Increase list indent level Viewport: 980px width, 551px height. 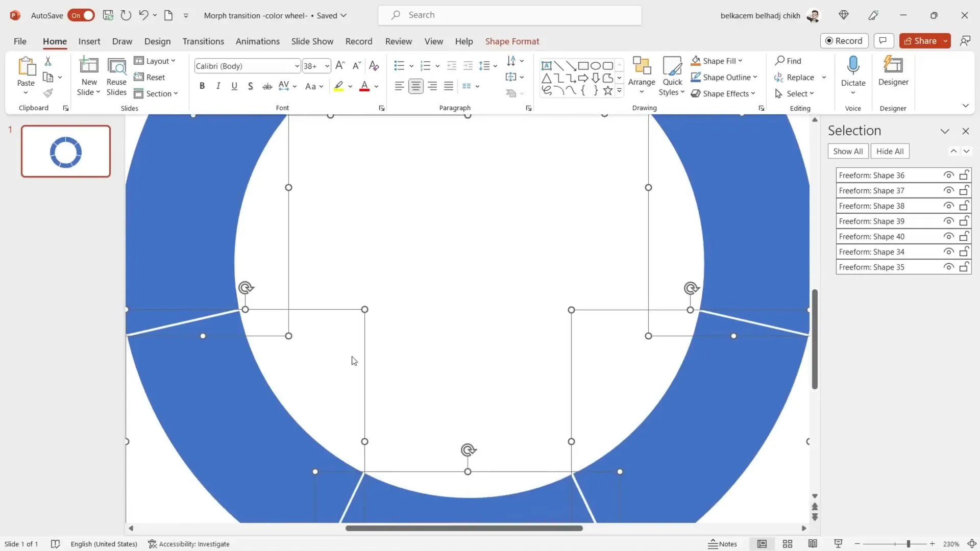coord(468,65)
